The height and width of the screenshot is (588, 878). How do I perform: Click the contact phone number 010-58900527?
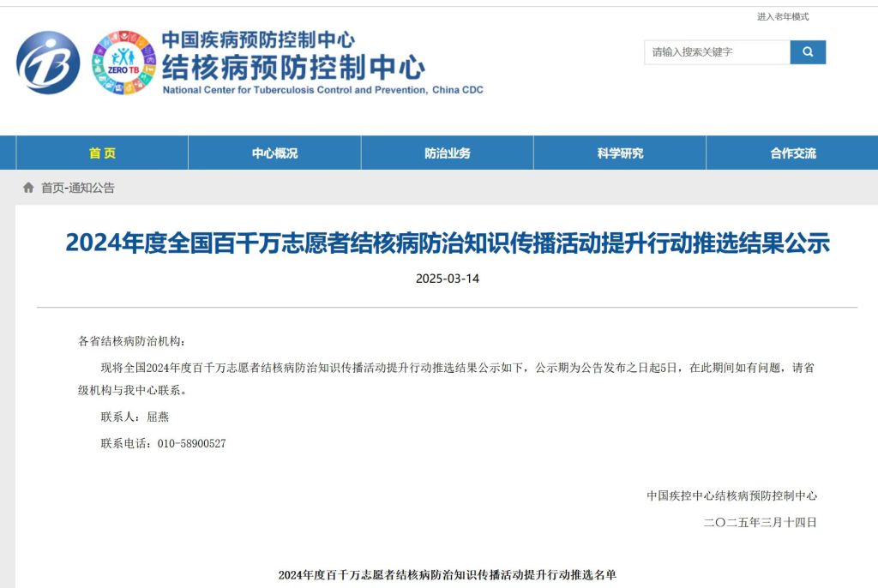coord(191,443)
